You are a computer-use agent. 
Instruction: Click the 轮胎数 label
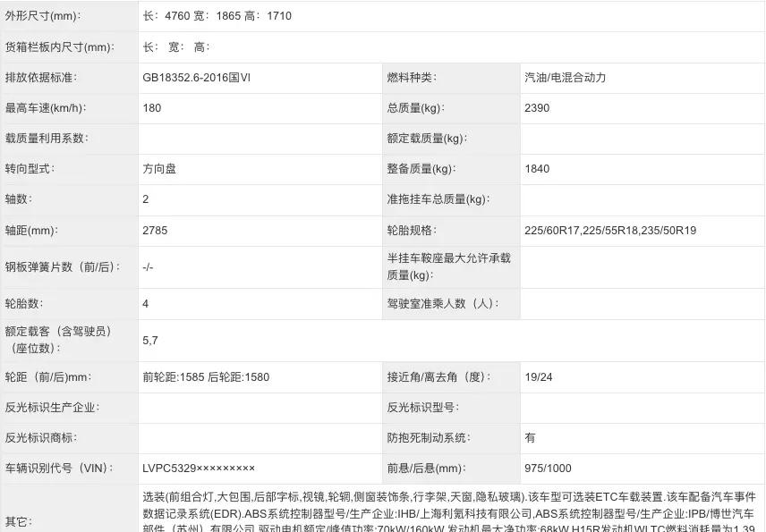coord(24,304)
